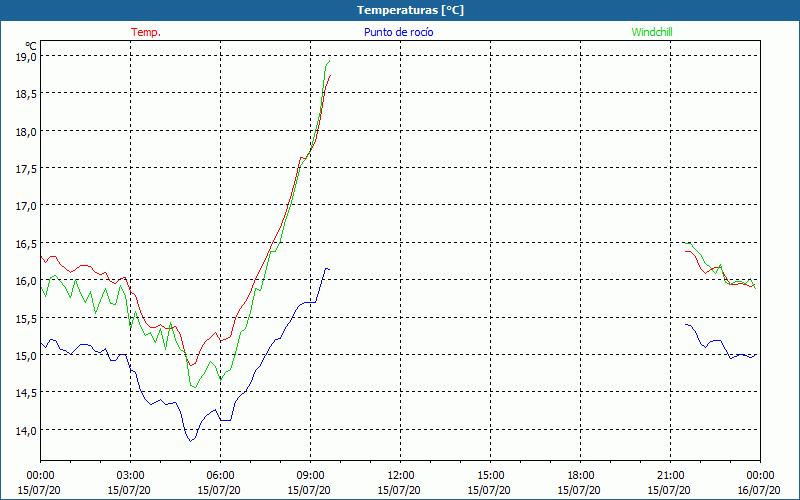Click the 18,0 y-axis value
The image size is (800, 500).
26,131
